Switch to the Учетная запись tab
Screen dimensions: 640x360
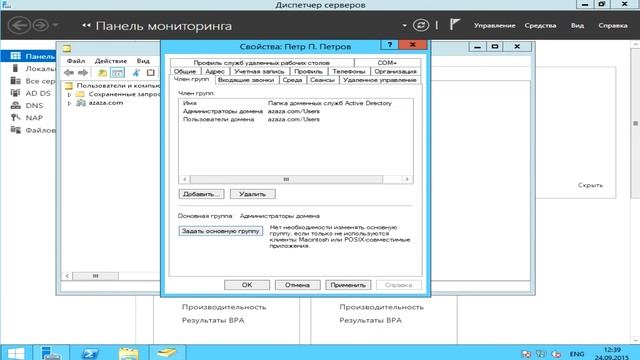[259, 71]
